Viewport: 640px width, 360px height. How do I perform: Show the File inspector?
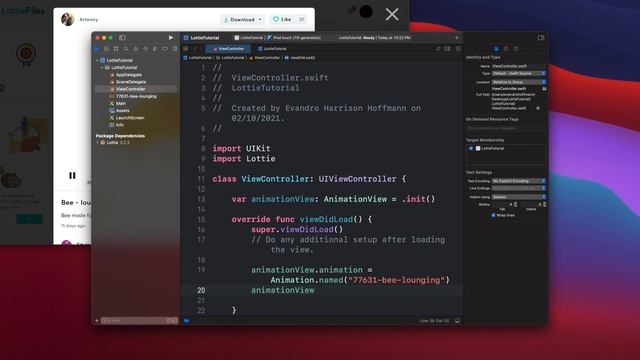pos(496,49)
